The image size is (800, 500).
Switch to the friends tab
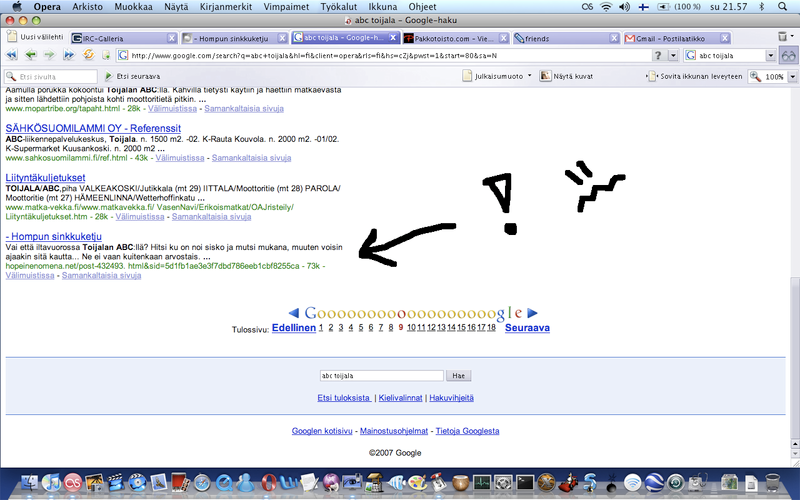click(566, 38)
